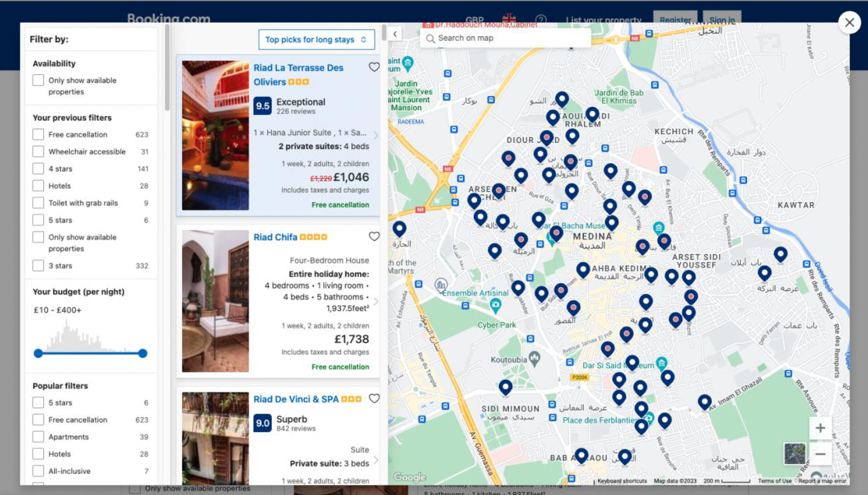The image size is (868, 495).
Task: Enable Toilet with grab rails filter
Action: click(x=38, y=203)
